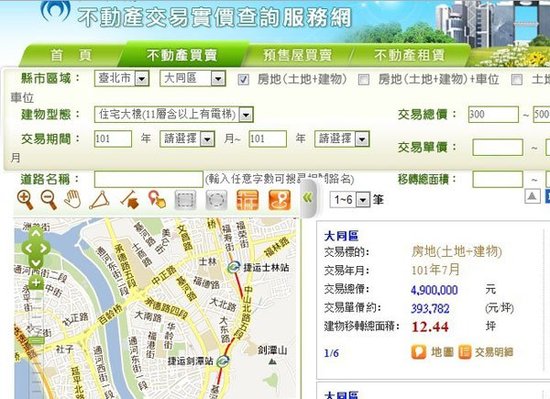
Task: Select the circle selection tool
Action: click(x=216, y=200)
